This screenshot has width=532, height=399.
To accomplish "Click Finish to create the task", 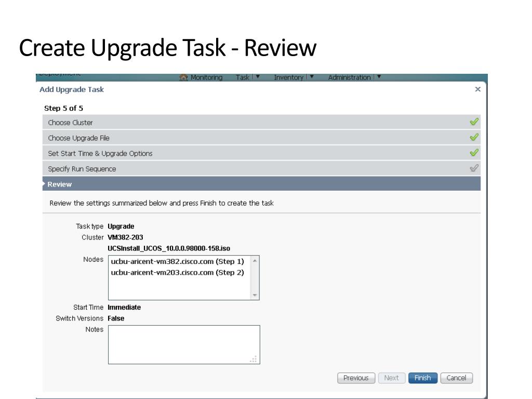I will [423, 378].
